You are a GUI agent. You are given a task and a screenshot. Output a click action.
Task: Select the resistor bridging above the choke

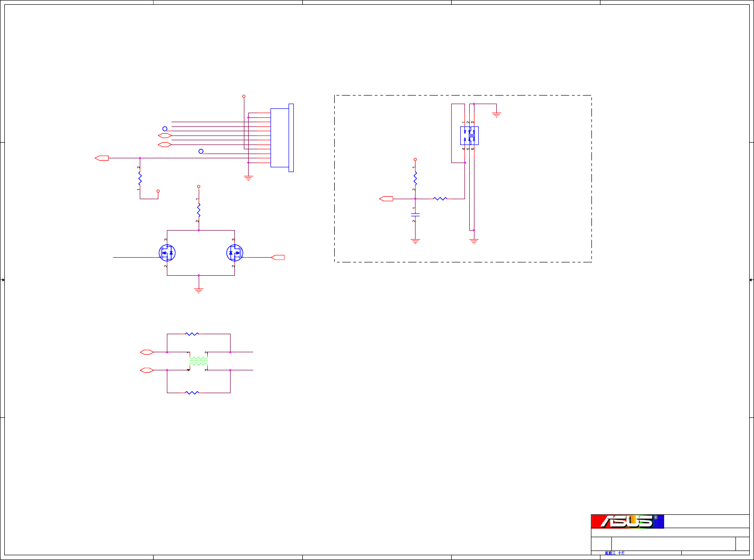coord(192,334)
